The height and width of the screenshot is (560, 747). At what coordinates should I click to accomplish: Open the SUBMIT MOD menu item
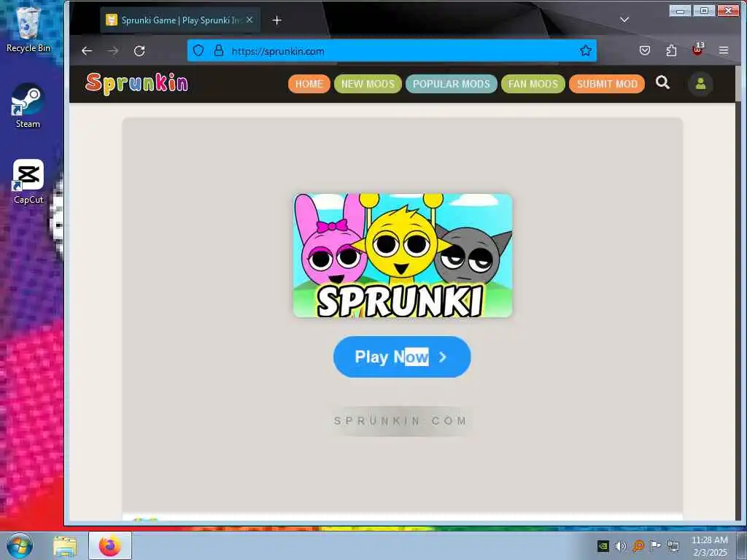coord(607,84)
